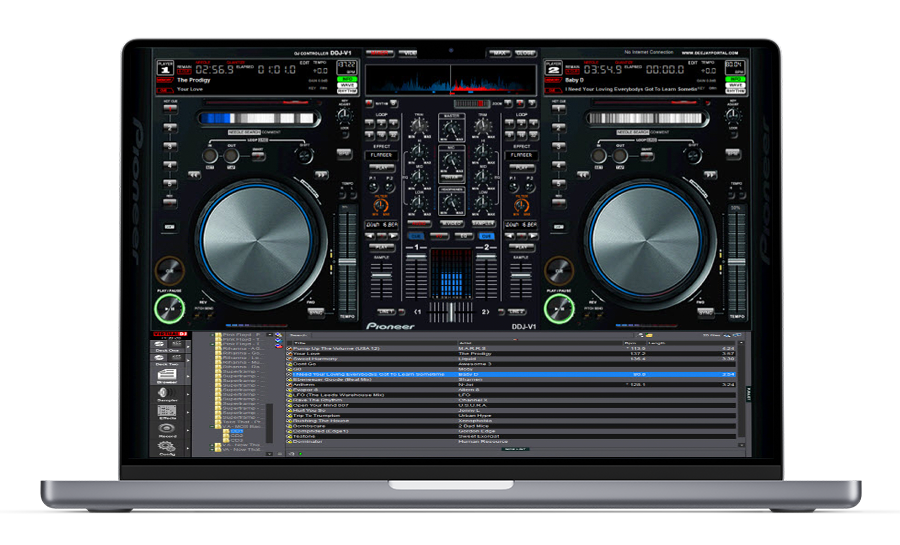Click the fast-forward button on Player 2
900x545 pixels.
[710, 174]
